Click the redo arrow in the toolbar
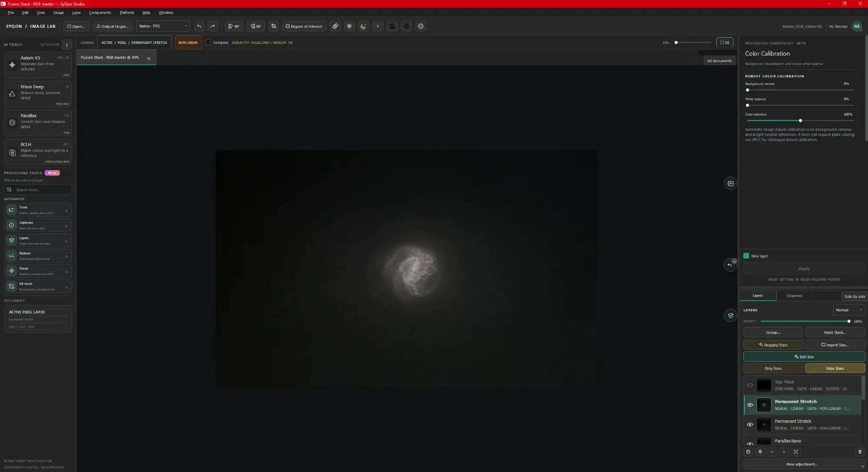This screenshot has height=472, width=868. [x=213, y=26]
